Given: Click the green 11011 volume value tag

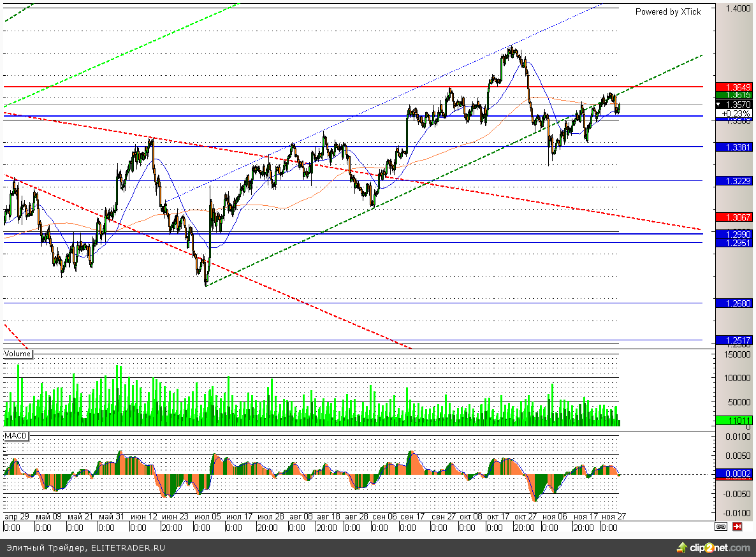Looking at the screenshot, I should [x=734, y=421].
